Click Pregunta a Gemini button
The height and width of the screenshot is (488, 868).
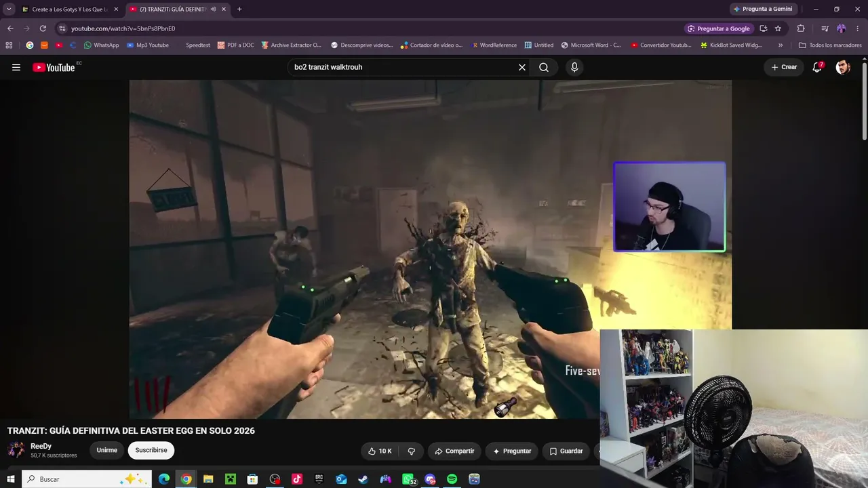pyautogui.click(x=762, y=9)
